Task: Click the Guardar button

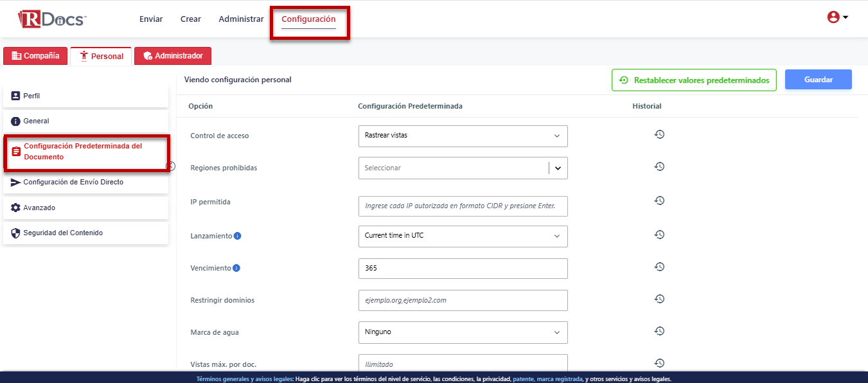Action: [818, 80]
